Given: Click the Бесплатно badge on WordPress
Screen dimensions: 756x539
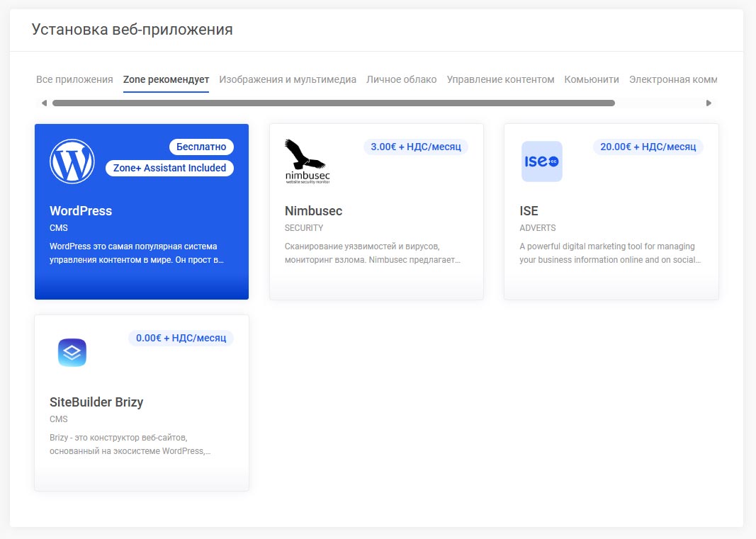Looking at the screenshot, I should pos(201,147).
